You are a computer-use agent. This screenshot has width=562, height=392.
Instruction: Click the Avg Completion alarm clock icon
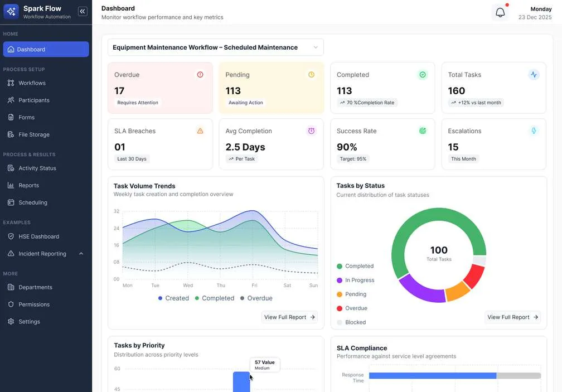click(x=311, y=131)
